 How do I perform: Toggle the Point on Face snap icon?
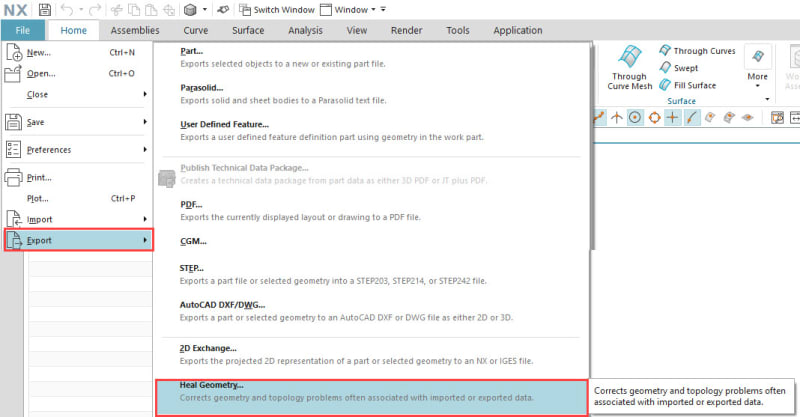tap(710, 117)
